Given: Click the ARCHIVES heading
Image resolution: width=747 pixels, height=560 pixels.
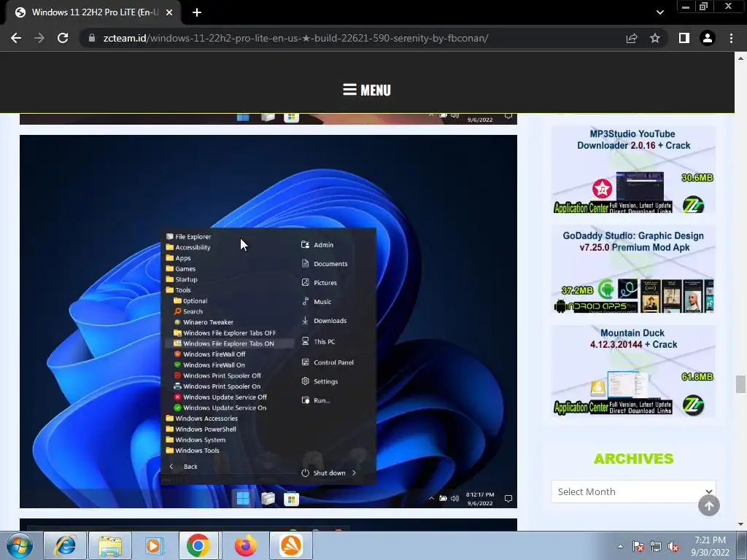Looking at the screenshot, I should (633, 459).
